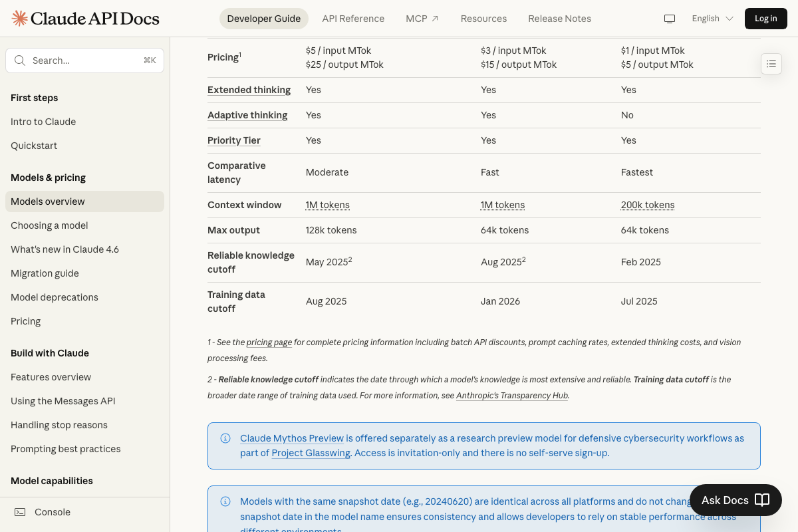Click the book icon in Ask Docs
The height and width of the screenshot is (532, 798).
(x=762, y=500)
